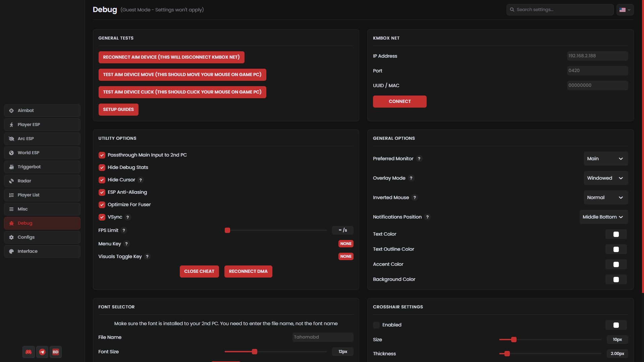Open the Text Color swatch
Screen dimensions: 644x362
(x=616, y=234)
